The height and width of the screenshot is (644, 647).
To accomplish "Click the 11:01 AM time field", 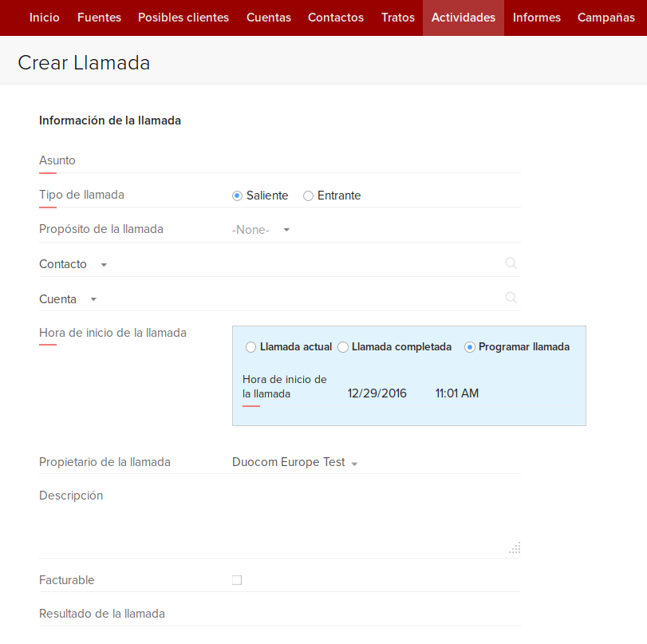I will (457, 393).
